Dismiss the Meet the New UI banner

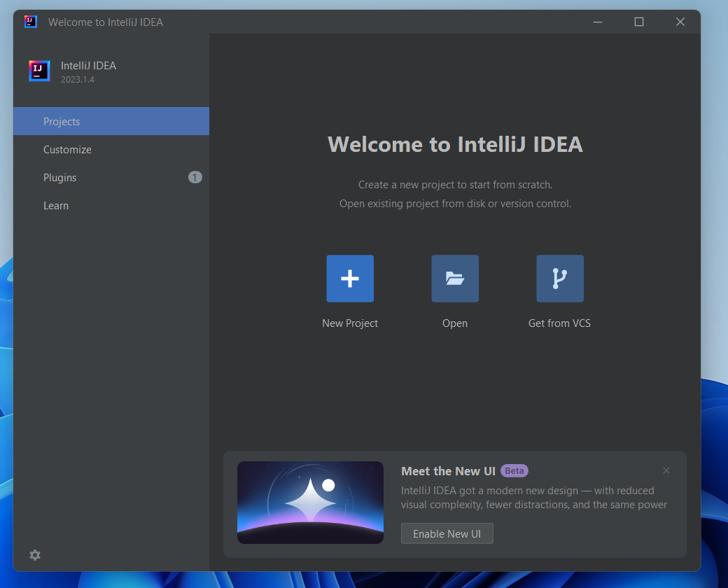click(x=666, y=470)
